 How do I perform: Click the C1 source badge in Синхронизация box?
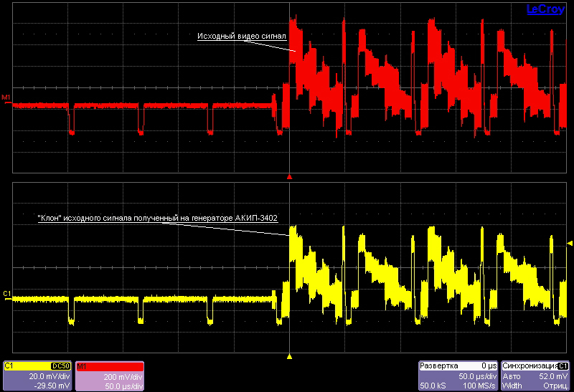tap(564, 366)
